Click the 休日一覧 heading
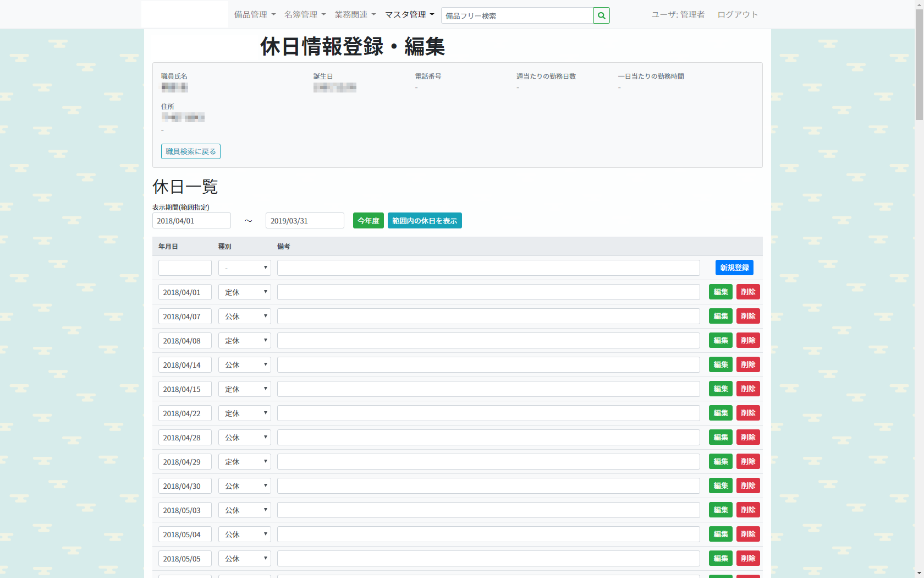The height and width of the screenshot is (578, 924). point(185,187)
